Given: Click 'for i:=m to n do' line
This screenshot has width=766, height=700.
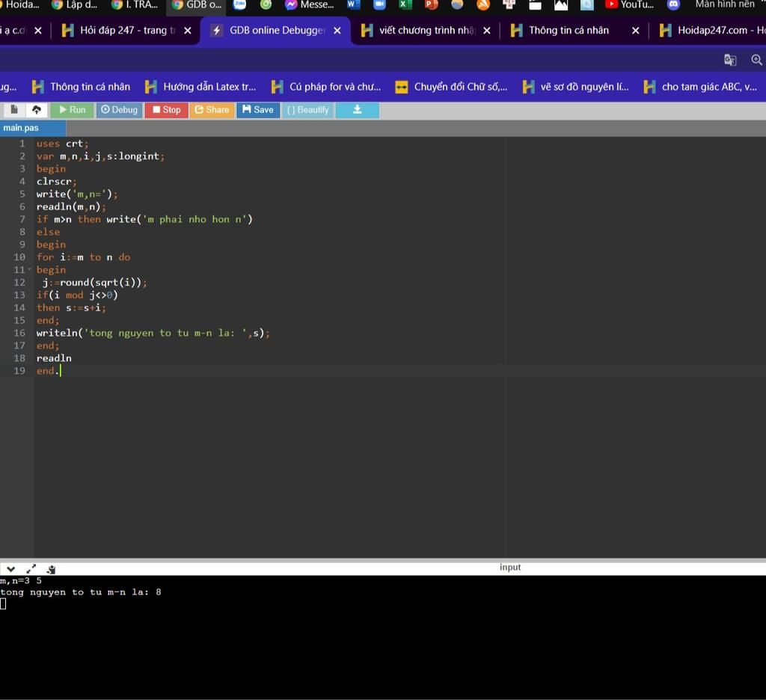Looking at the screenshot, I should pos(84,257).
